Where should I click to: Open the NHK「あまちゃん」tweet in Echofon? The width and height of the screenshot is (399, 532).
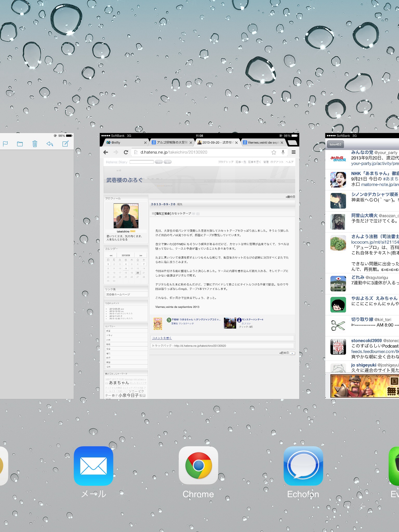(362, 179)
